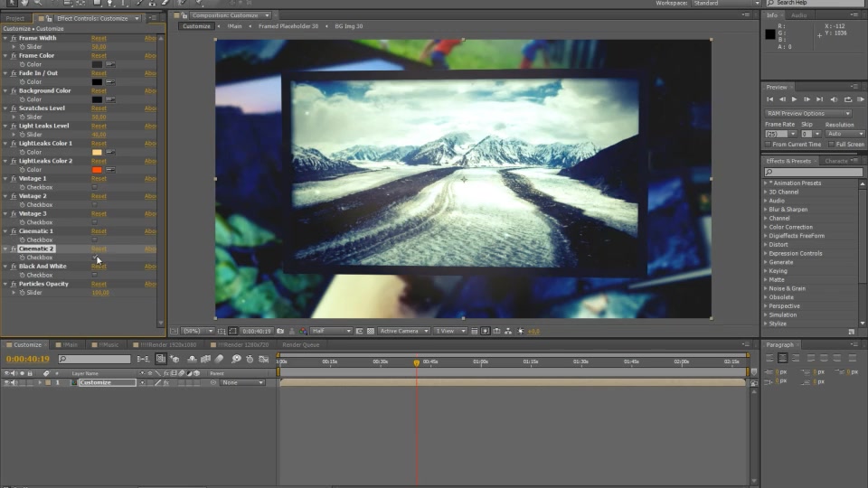The width and height of the screenshot is (868, 488).
Task: Open the viewer magnification 50% dropdown
Action: [x=198, y=331]
